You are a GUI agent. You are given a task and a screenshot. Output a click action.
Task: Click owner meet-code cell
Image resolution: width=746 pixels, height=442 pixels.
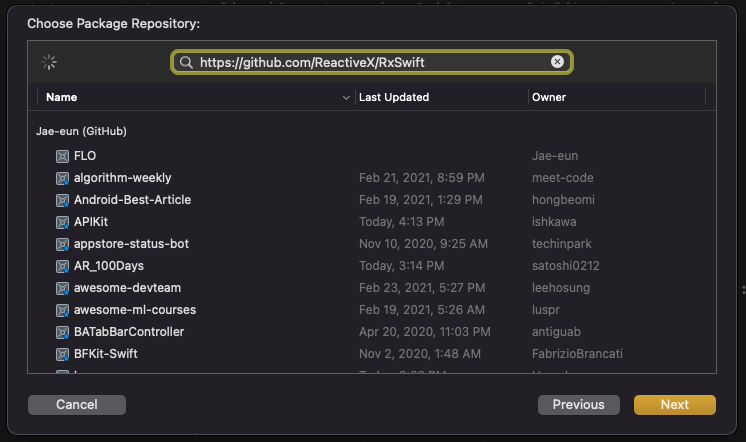click(x=562, y=178)
